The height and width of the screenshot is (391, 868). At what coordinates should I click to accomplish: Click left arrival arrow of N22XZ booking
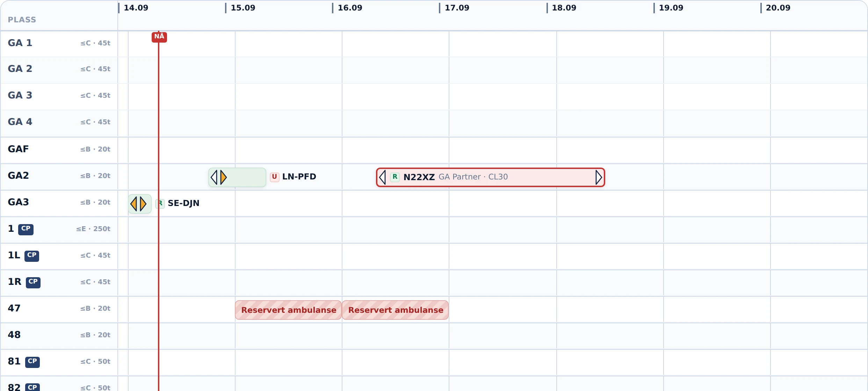(383, 177)
